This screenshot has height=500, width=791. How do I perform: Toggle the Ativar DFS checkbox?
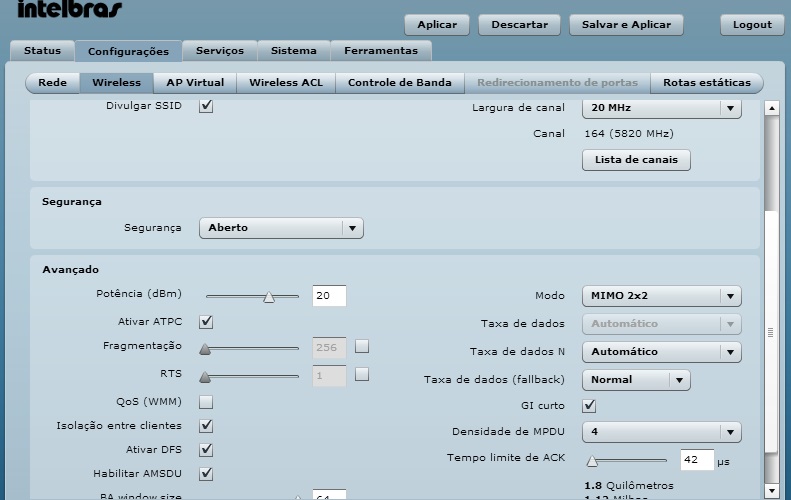[206, 450]
